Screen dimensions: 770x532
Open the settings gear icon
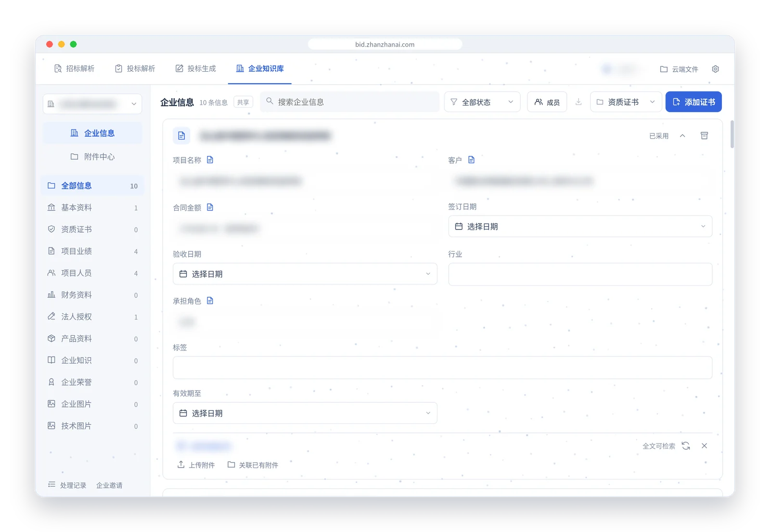click(715, 69)
